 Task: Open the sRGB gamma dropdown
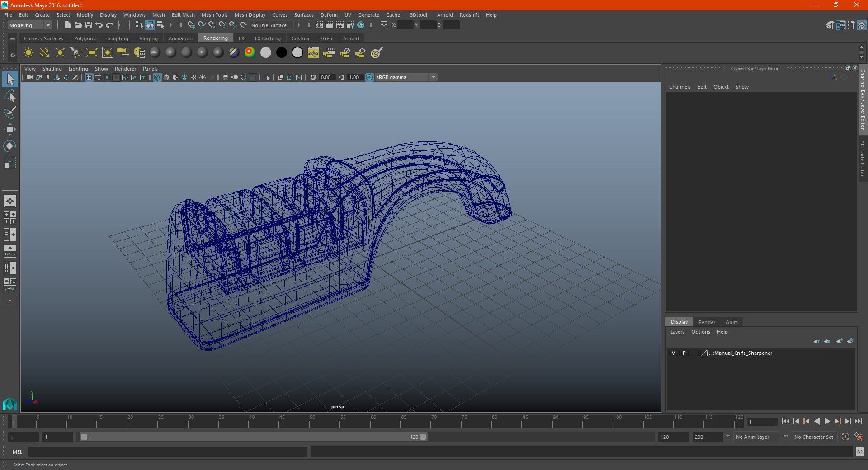[406, 77]
